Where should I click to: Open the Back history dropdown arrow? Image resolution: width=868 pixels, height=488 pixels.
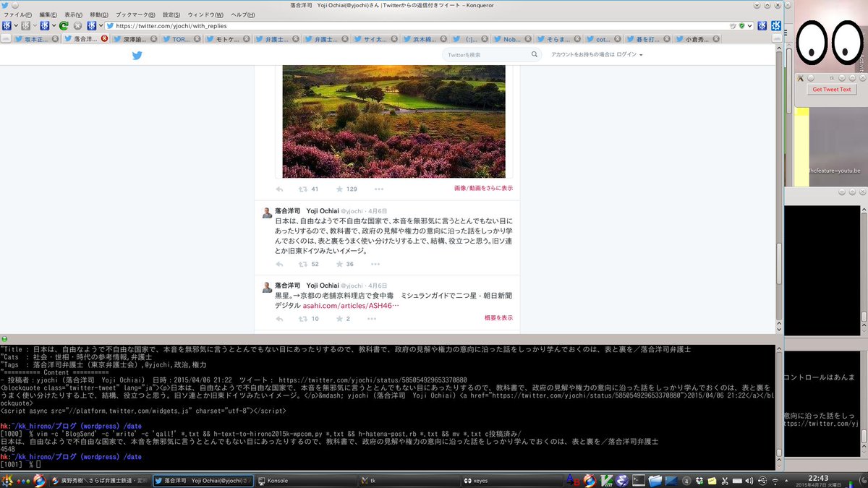[16, 26]
